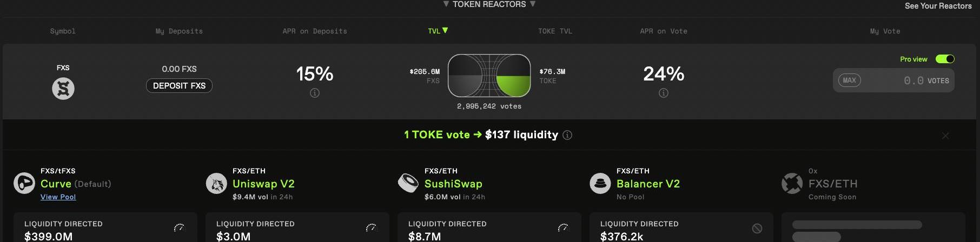
Task: Click the Balancer V2 logo icon
Action: click(600, 183)
